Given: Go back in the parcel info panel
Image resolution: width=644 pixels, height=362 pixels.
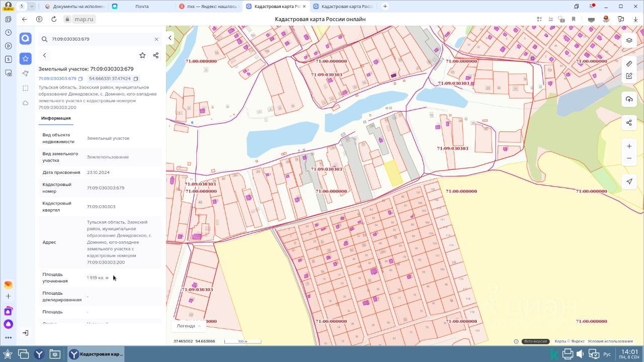Looking at the screenshot, I should tap(45, 55).
